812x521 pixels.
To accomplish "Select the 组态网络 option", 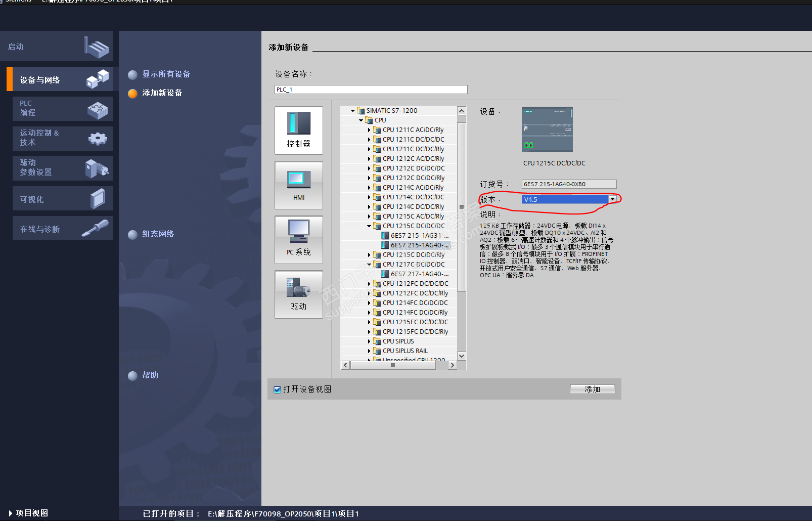I will [152, 234].
